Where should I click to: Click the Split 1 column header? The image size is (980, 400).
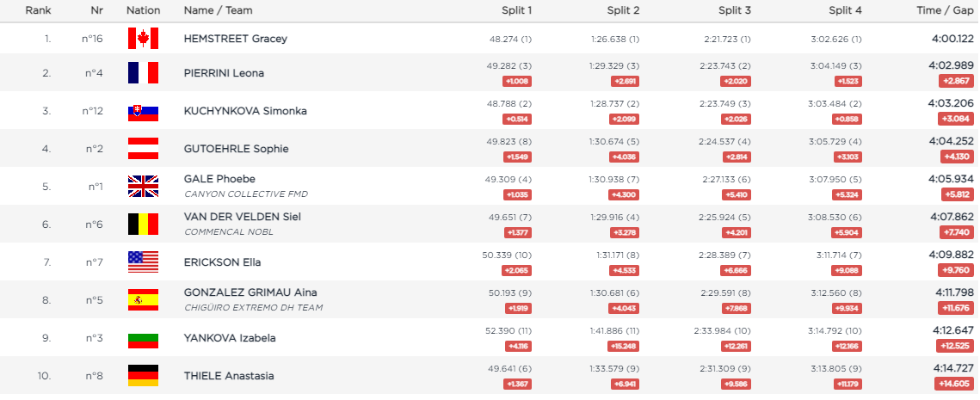[x=517, y=10]
